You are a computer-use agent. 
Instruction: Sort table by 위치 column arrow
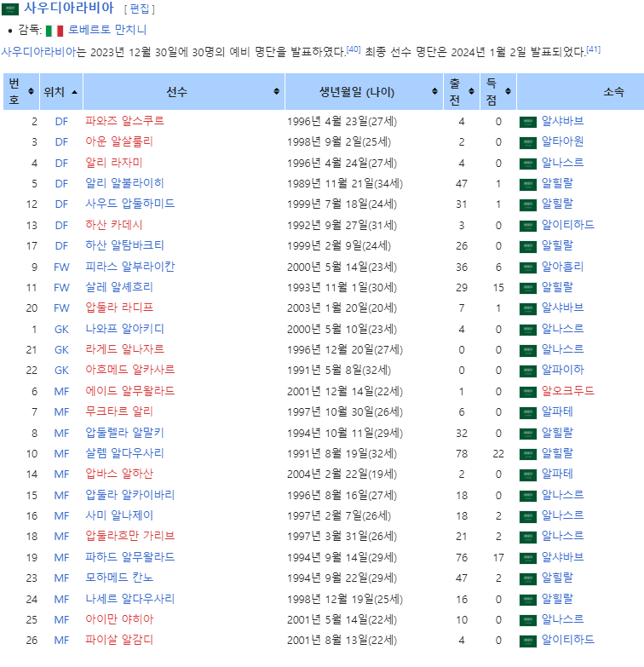pos(74,92)
